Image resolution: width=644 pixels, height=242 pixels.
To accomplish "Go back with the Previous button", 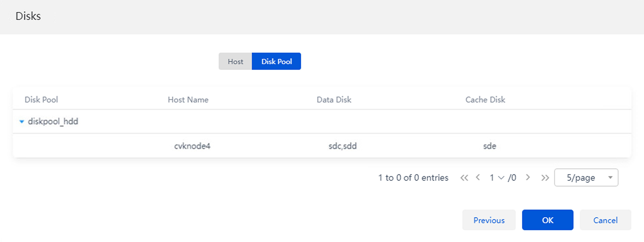I will tap(489, 220).
